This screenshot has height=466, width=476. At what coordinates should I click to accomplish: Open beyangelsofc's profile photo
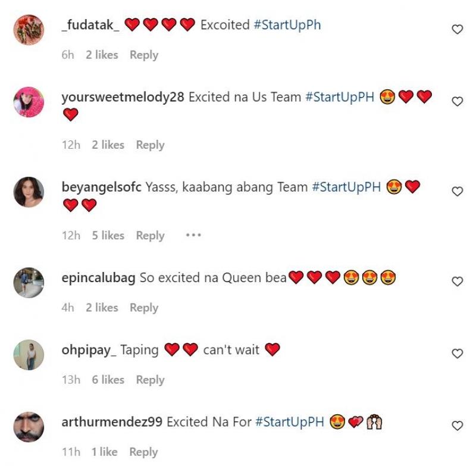pyautogui.click(x=29, y=192)
